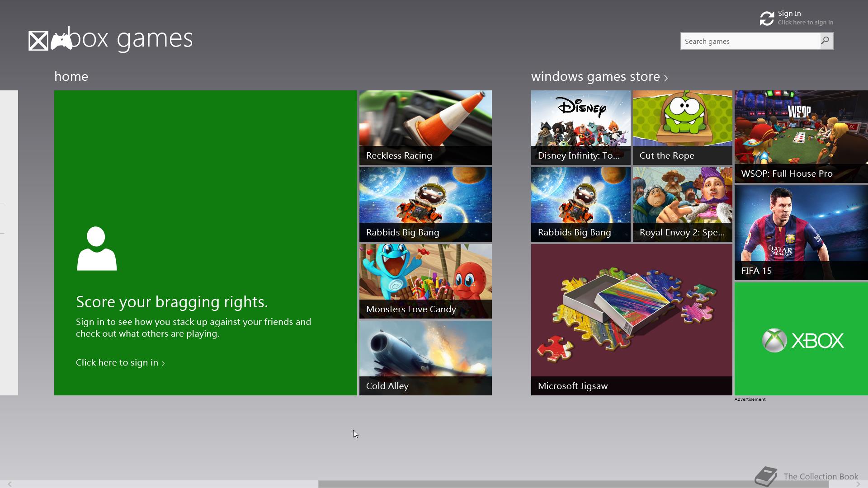Open the Microsoft Jigsaw tile

[x=632, y=319]
